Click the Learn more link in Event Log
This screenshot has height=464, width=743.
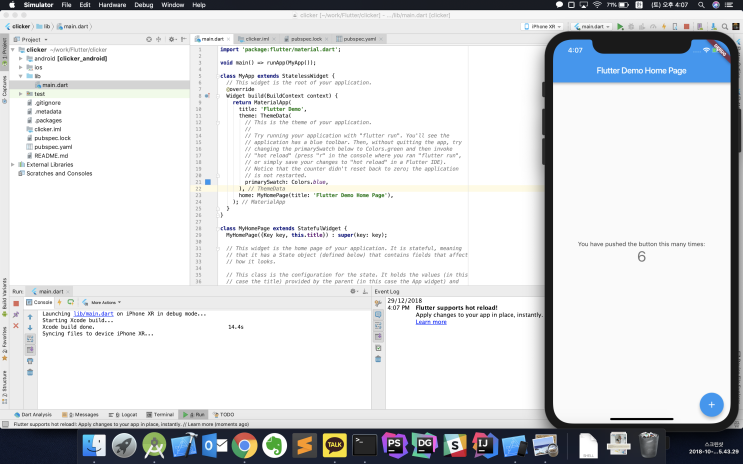pyautogui.click(x=431, y=322)
